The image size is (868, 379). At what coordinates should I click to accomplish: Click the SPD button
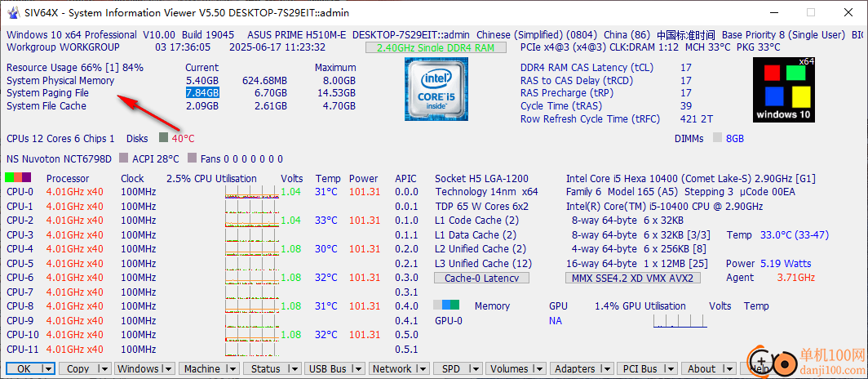click(x=457, y=368)
